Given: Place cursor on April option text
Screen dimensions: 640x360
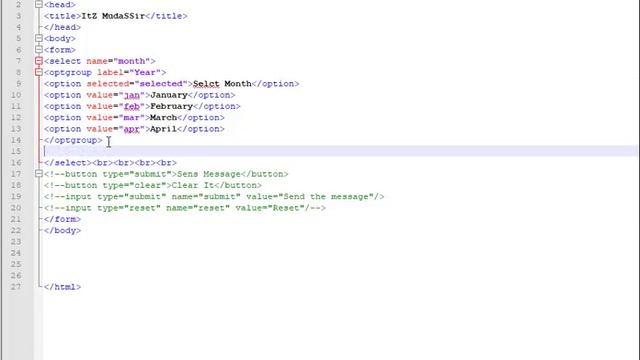Looking at the screenshot, I should (164, 129).
